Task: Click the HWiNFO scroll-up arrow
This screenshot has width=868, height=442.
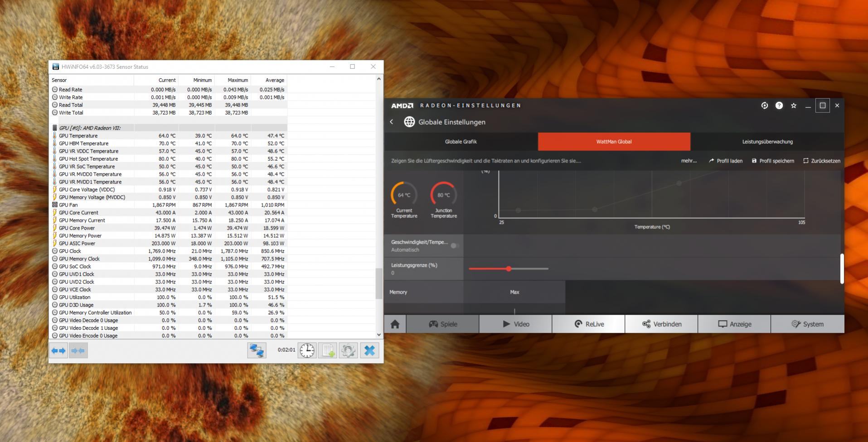Action: click(379, 79)
